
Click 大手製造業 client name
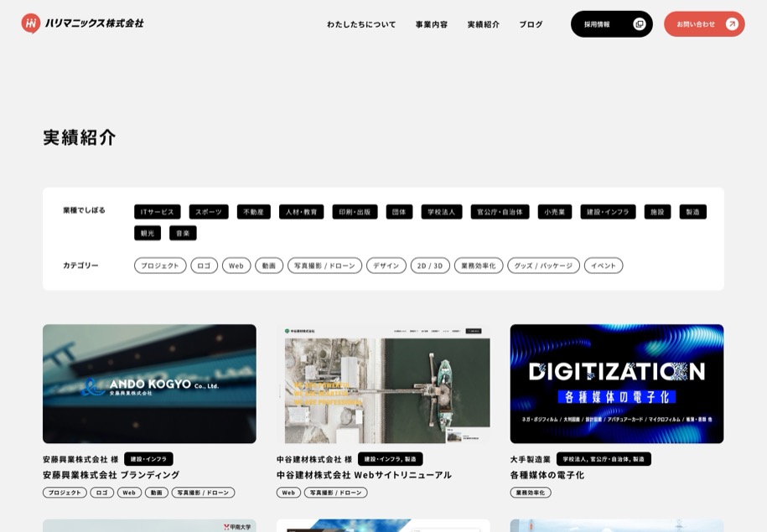point(531,459)
